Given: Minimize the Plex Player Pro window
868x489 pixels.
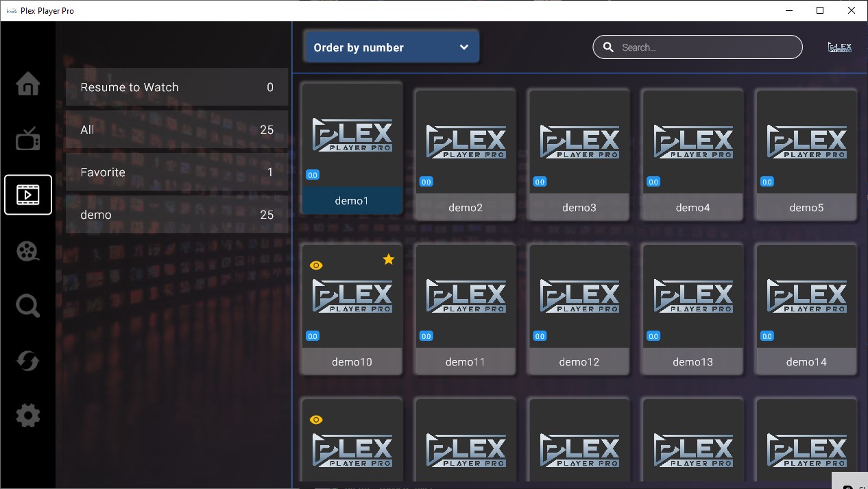Looking at the screenshot, I should (x=788, y=10).
